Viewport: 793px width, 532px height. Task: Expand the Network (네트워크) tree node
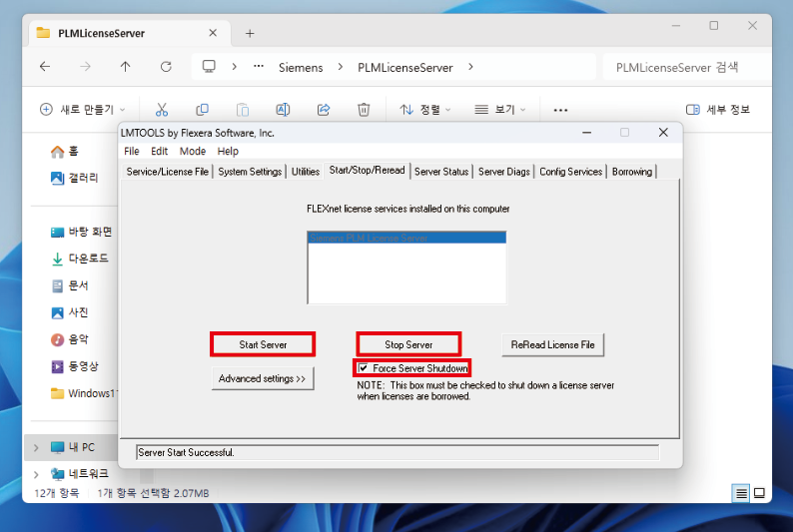click(36, 474)
